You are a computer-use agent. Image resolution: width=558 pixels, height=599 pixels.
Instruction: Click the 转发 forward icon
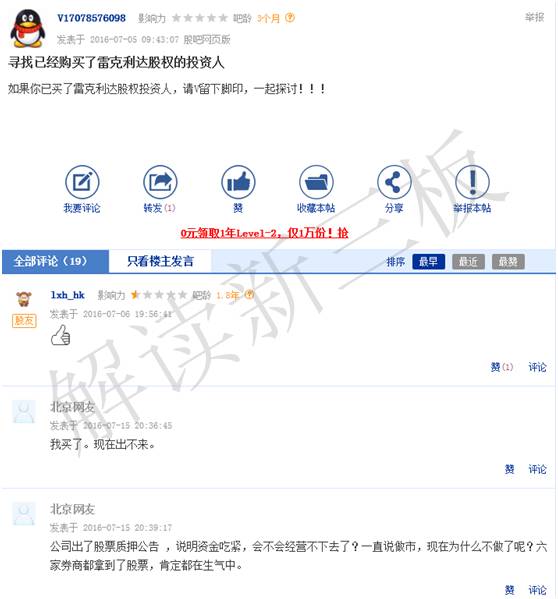160,182
